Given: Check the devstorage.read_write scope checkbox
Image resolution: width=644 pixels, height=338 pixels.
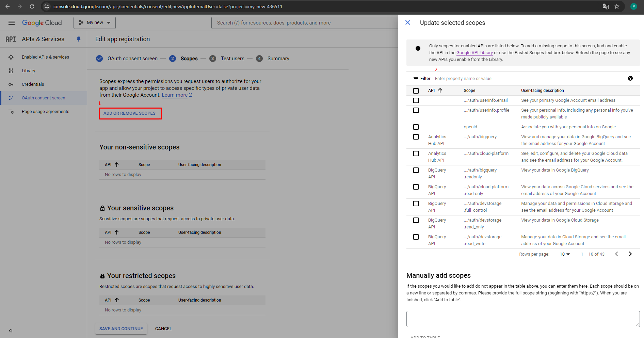Looking at the screenshot, I should [x=416, y=237].
